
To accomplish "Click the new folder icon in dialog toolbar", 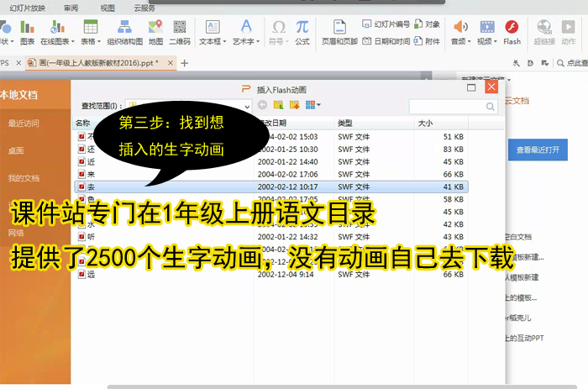I will pyautogui.click(x=294, y=105).
